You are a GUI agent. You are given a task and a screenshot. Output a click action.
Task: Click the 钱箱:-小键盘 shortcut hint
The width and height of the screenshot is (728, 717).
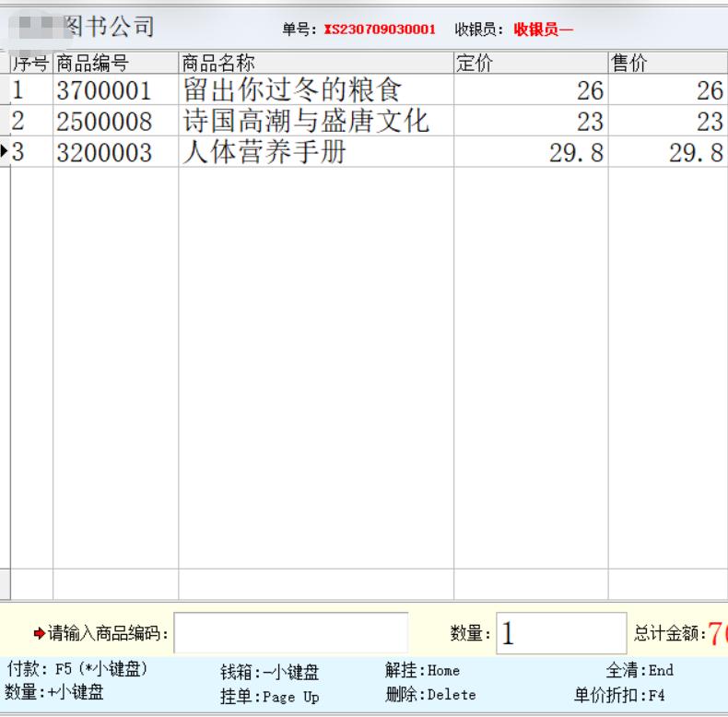(270, 672)
